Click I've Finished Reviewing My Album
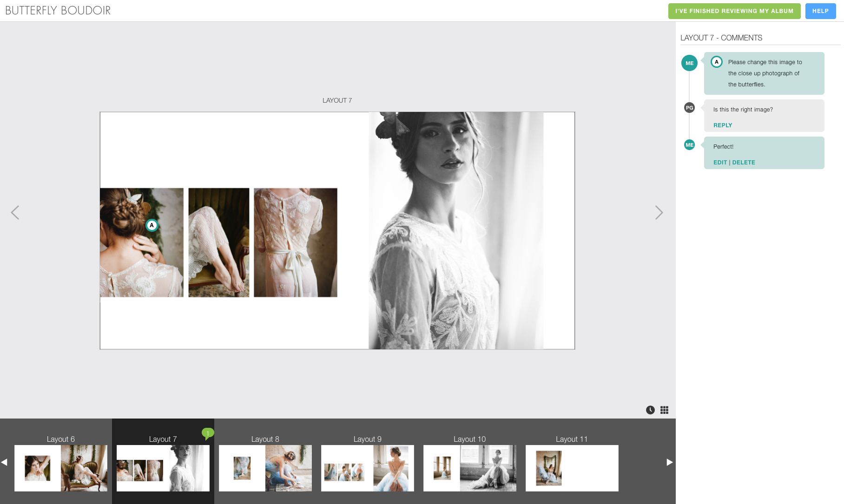Screen dimensions: 844x504 tap(734, 11)
